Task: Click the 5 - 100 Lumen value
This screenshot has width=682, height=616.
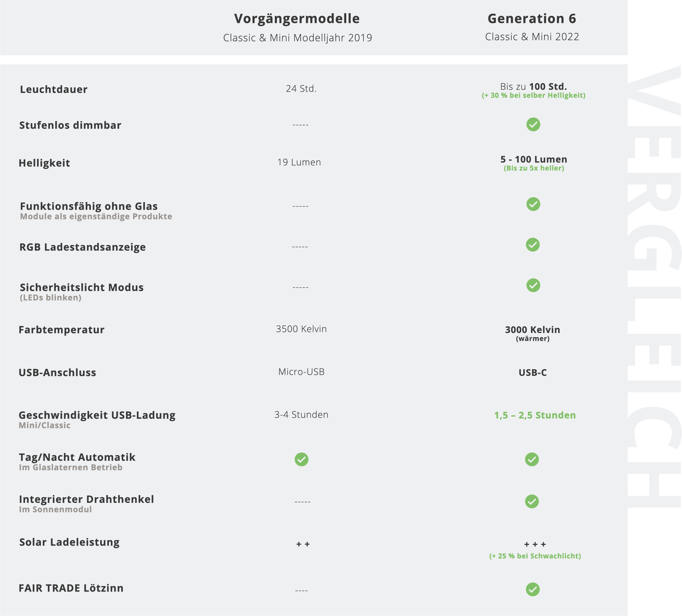Action: click(534, 159)
